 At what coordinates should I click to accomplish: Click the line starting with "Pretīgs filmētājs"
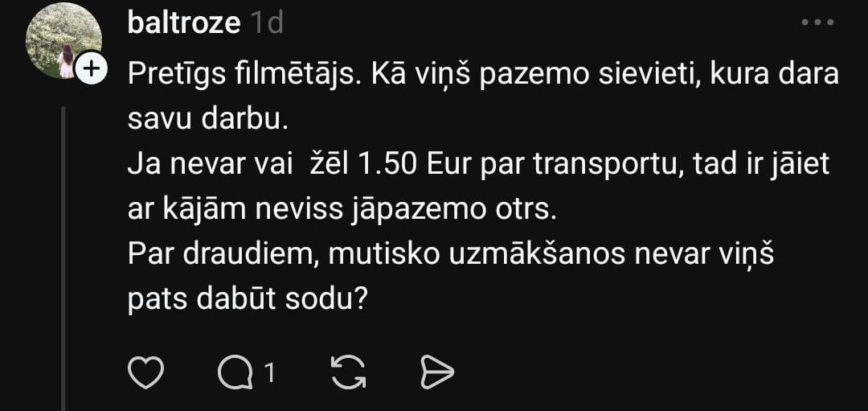tap(483, 74)
